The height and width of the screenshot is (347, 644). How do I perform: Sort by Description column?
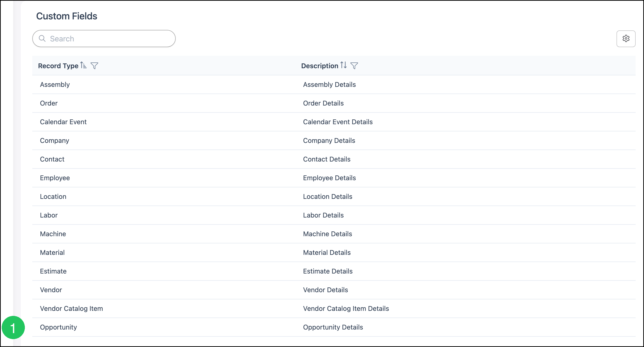click(344, 65)
